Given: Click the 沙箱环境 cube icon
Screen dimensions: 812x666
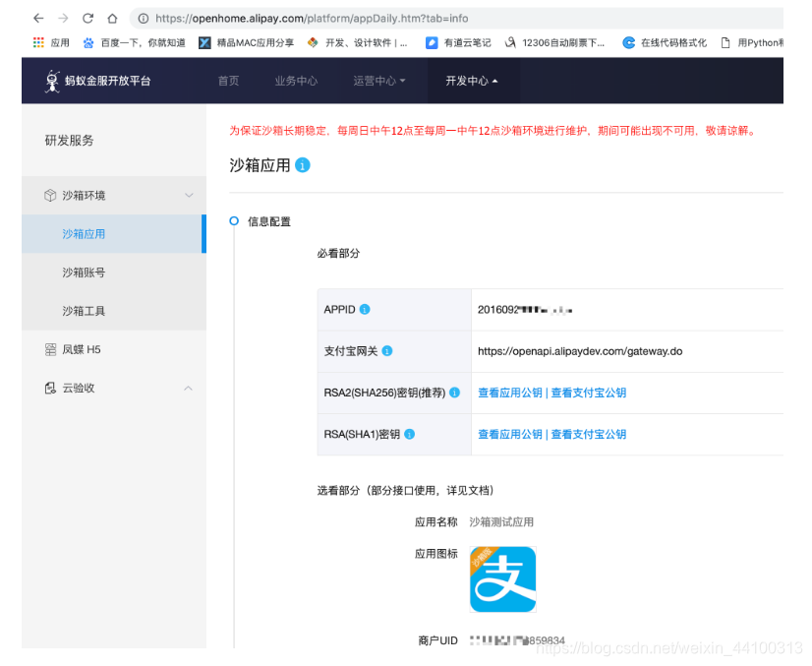Looking at the screenshot, I should (x=50, y=196).
